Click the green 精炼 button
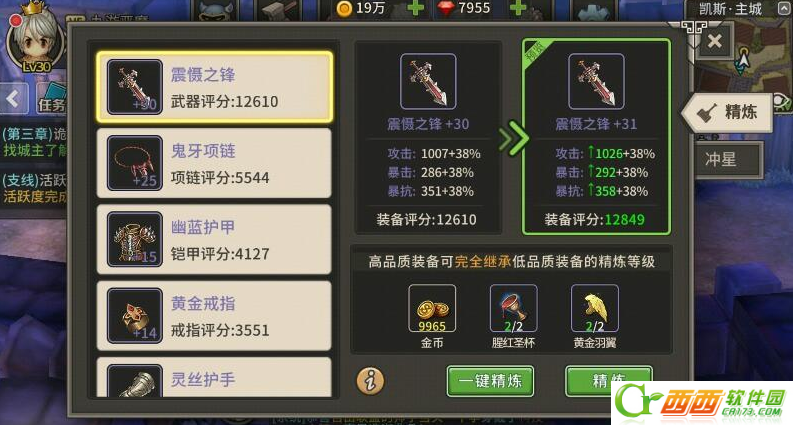Viewport: 793px width, 425px height. tap(608, 380)
